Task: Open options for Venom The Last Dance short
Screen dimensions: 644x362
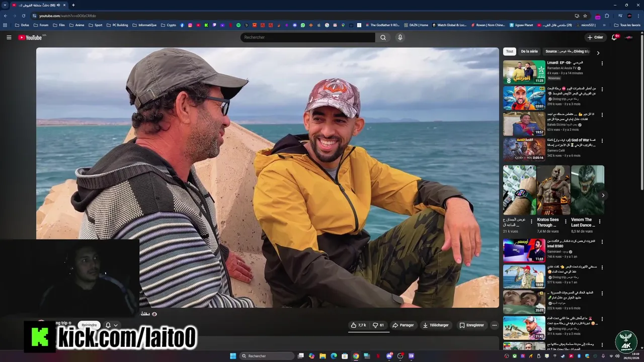Action: [600, 221]
